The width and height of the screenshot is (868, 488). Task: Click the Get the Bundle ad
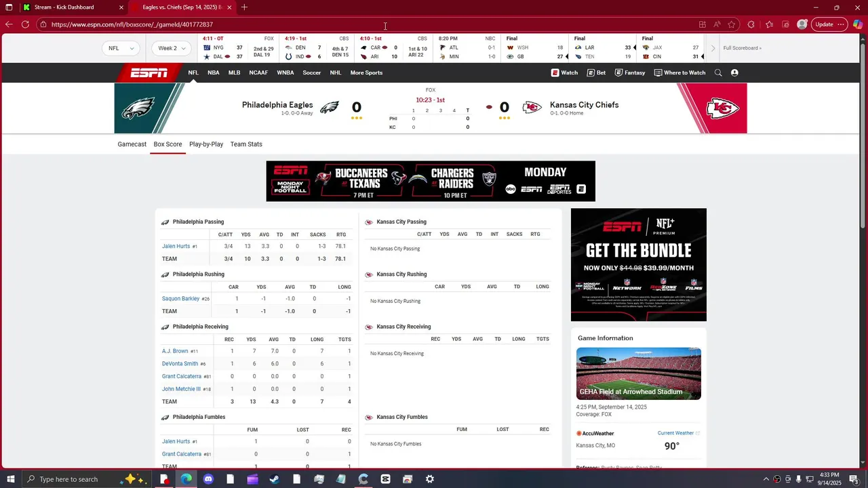pyautogui.click(x=639, y=264)
